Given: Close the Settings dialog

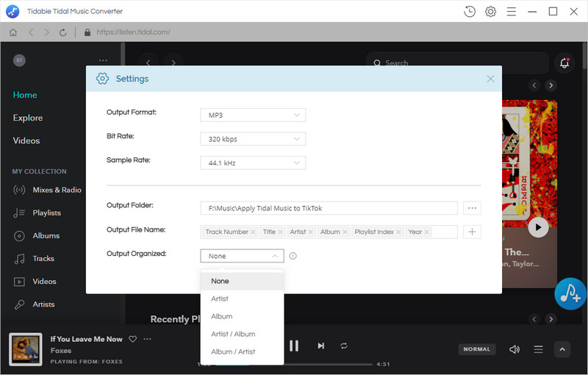Looking at the screenshot, I should [x=490, y=79].
